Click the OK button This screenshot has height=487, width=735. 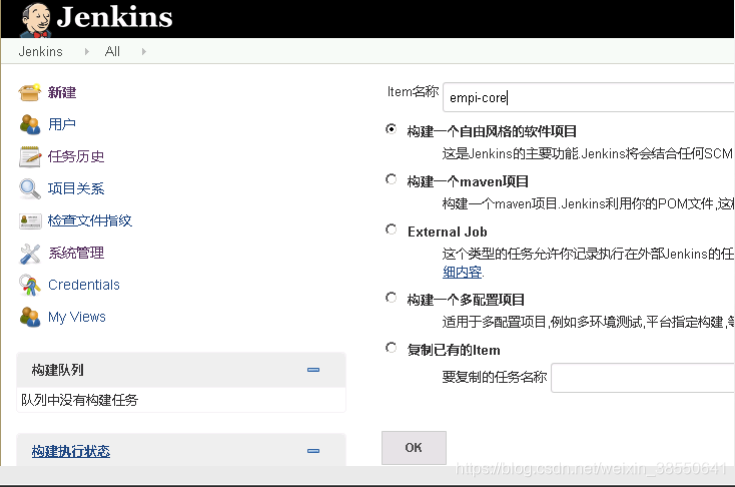pos(414,448)
